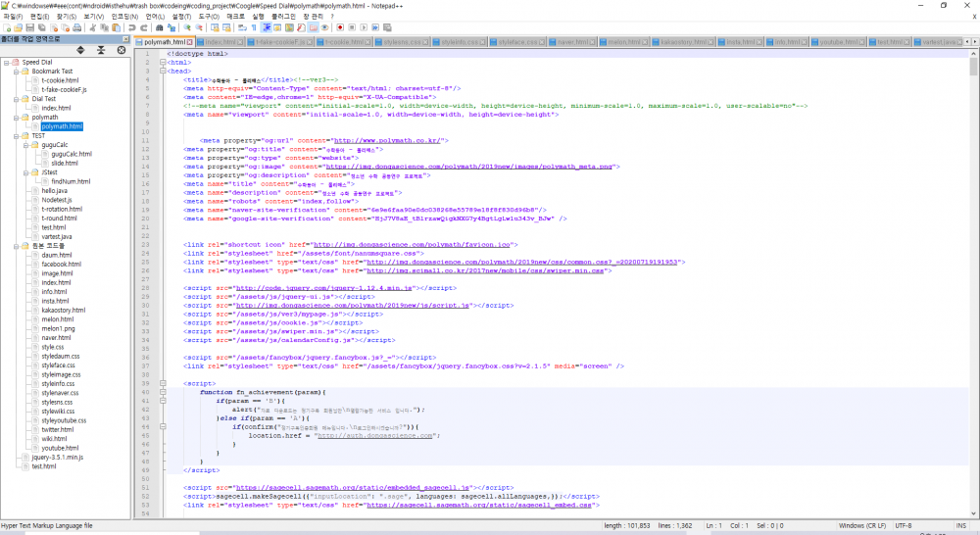Collapse the 원본 코드들 folder node
The height and width of the screenshot is (535, 980).
pyautogui.click(x=17, y=246)
